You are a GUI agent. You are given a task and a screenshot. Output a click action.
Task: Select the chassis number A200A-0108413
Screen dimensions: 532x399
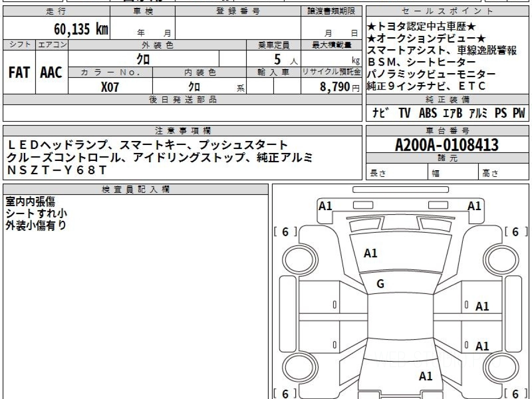click(x=447, y=145)
